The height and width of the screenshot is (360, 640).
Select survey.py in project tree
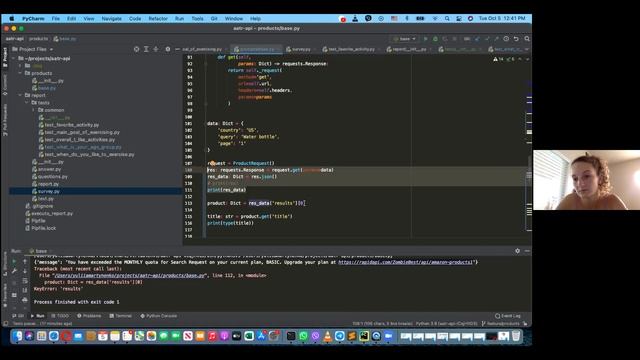coord(49,191)
